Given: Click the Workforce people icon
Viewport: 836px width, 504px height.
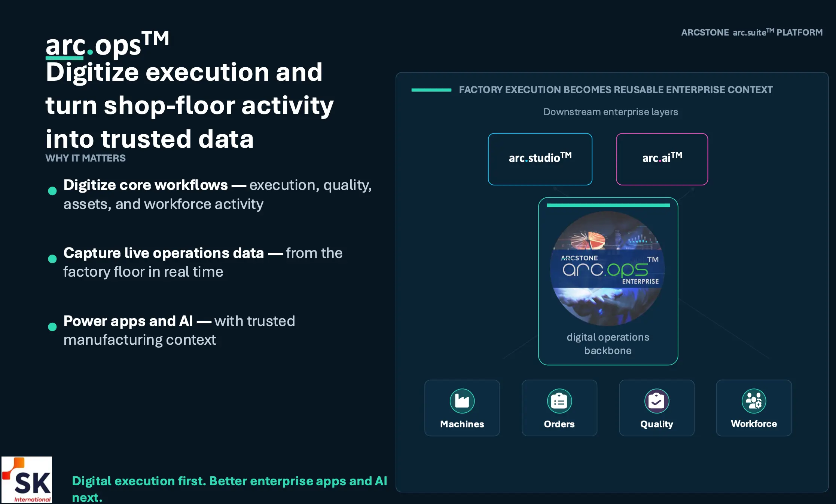Looking at the screenshot, I should coord(754,401).
